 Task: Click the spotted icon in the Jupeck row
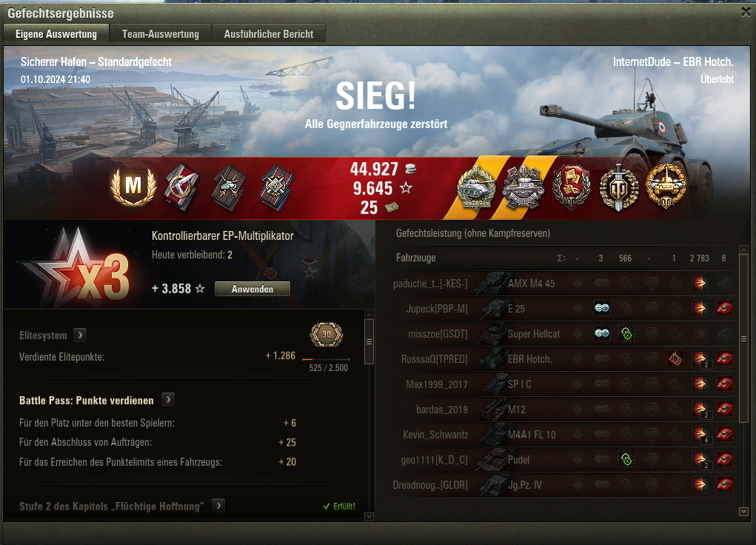pyautogui.click(x=602, y=308)
